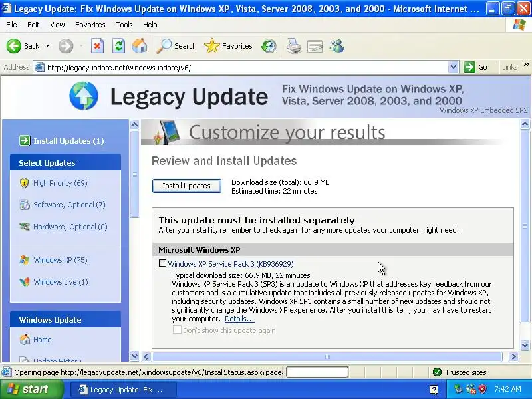
Task: Click the sidebar scroll up arrow
Action: (x=135, y=124)
